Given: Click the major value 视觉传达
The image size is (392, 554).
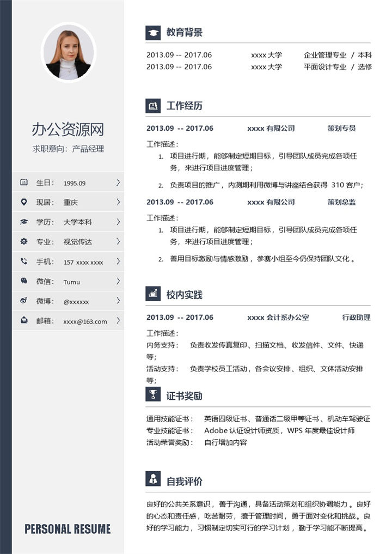Looking at the screenshot, I should [78, 242].
